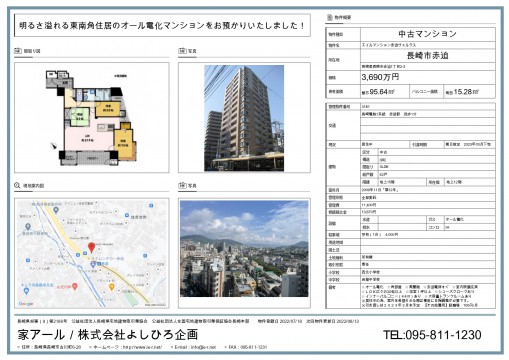Open the apartment building exterior photo

pyautogui.click(x=244, y=118)
